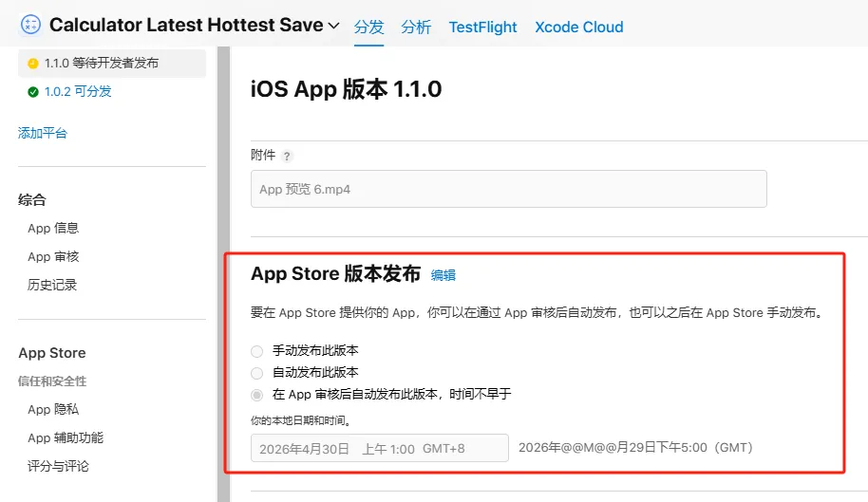This screenshot has height=502, width=868.
Task: Click the Calculator app icon in header
Action: (30, 25)
